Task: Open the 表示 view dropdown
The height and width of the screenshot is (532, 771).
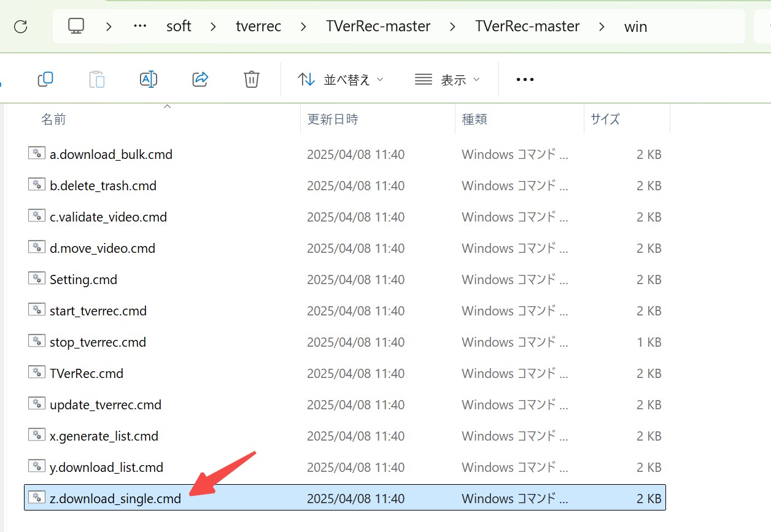Action: [x=447, y=79]
